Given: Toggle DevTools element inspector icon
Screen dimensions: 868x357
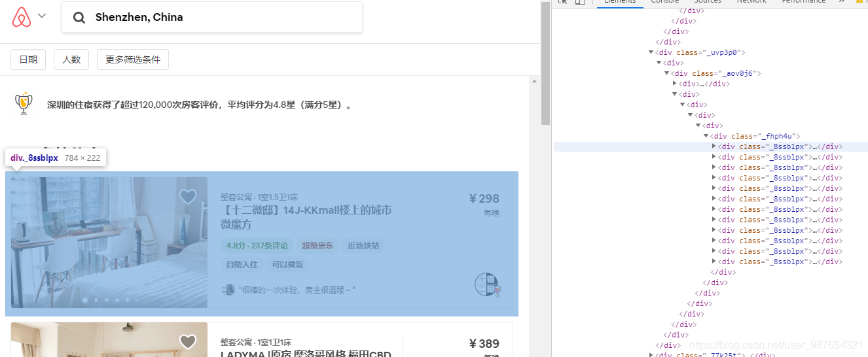Looking at the screenshot, I should coord(562,2).
